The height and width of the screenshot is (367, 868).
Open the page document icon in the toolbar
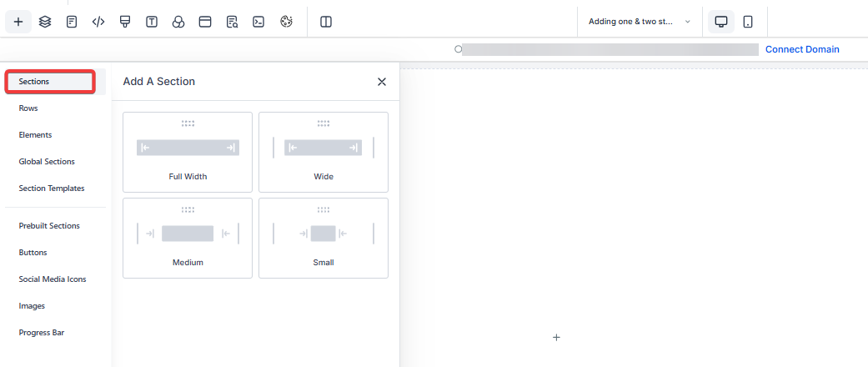point(72,22)
